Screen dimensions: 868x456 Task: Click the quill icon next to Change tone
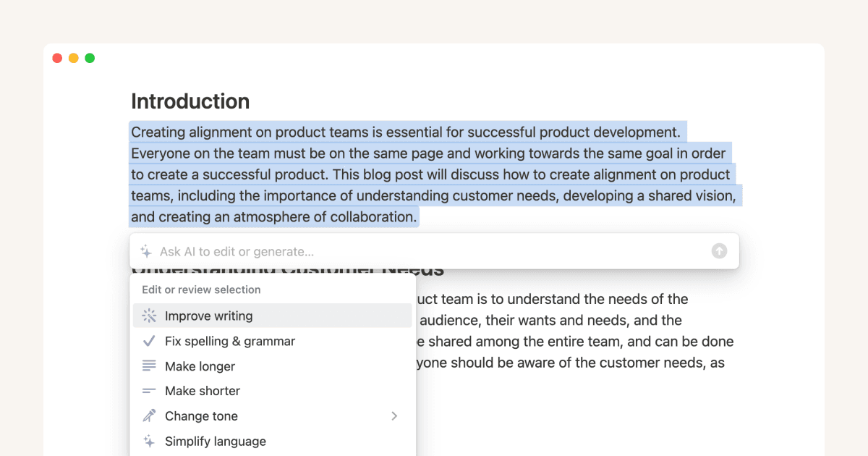pyautogui.click(x=148, y=416)
